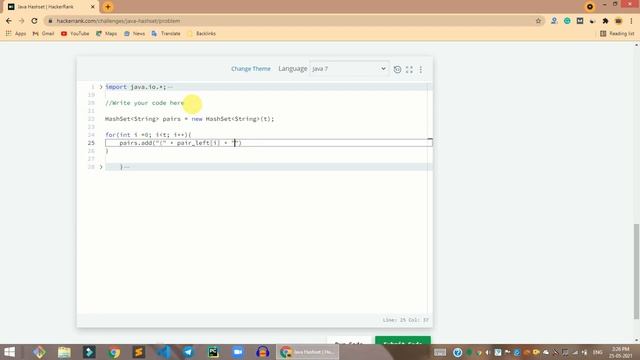Select the Java Hashset HackerRank tab
Image resolution: width=640 pixels, height=360 pixels.
pos(51,7)
